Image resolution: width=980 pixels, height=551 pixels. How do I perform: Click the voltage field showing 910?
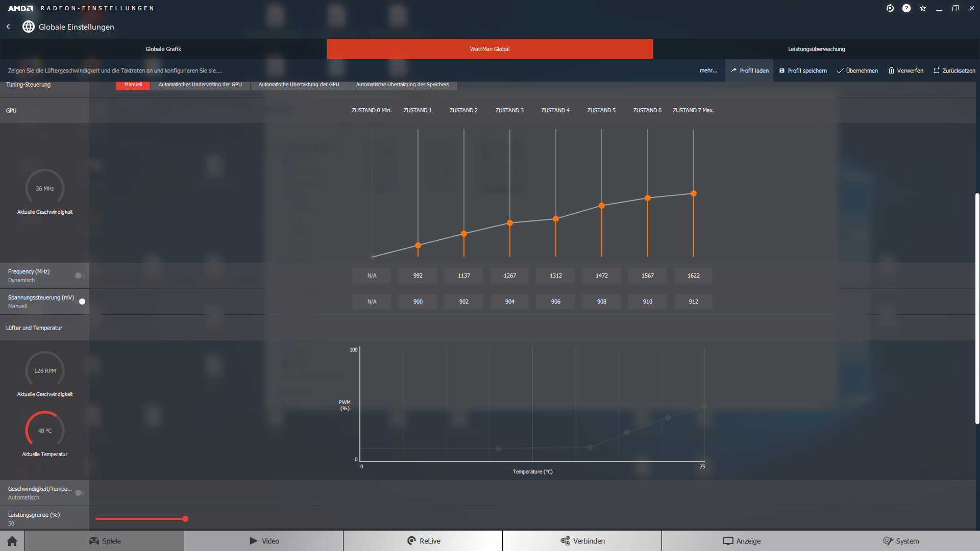click(x=648, y=302)
